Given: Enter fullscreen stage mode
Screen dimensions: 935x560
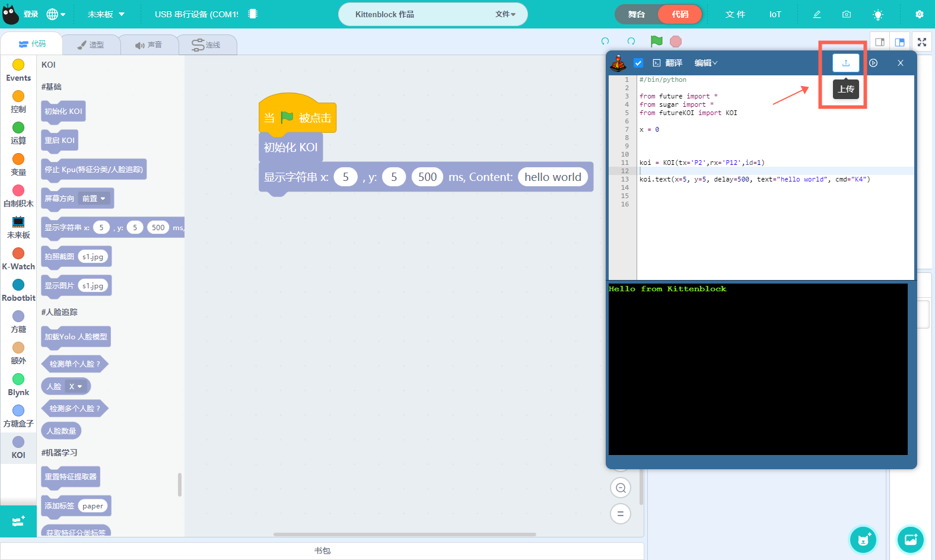Looking at the screenshot, I should (922, 42).
